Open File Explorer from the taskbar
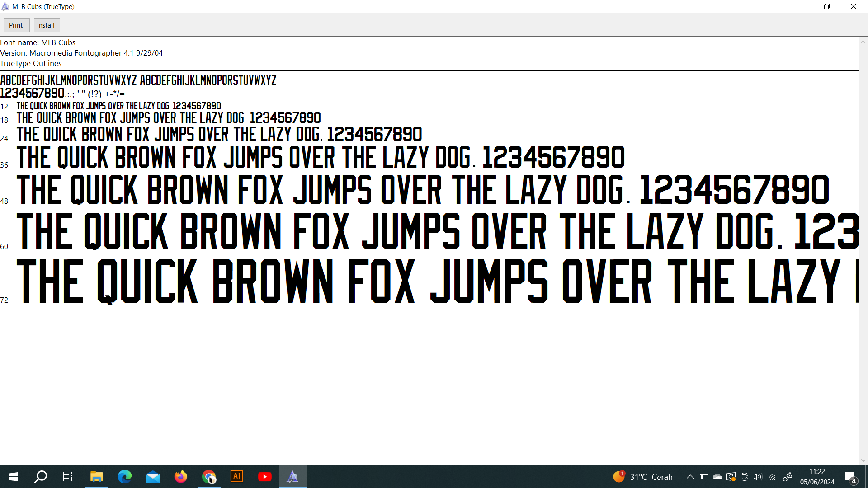This screenshot has width=868, height=488. coord(96,477)
